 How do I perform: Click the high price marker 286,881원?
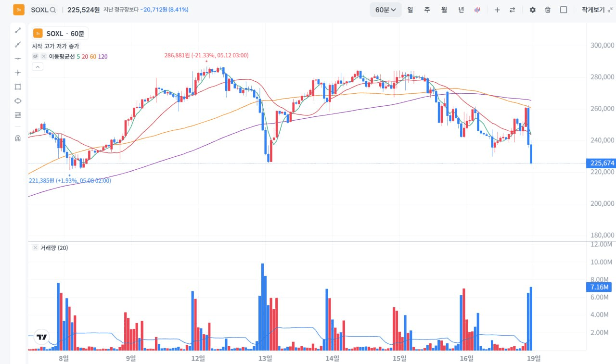[x=206, y=55]
